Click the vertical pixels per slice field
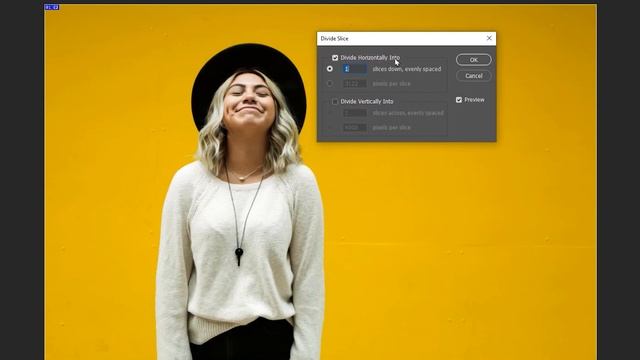The height and width of the screenshot is (360, 640). tap(354, 127)
